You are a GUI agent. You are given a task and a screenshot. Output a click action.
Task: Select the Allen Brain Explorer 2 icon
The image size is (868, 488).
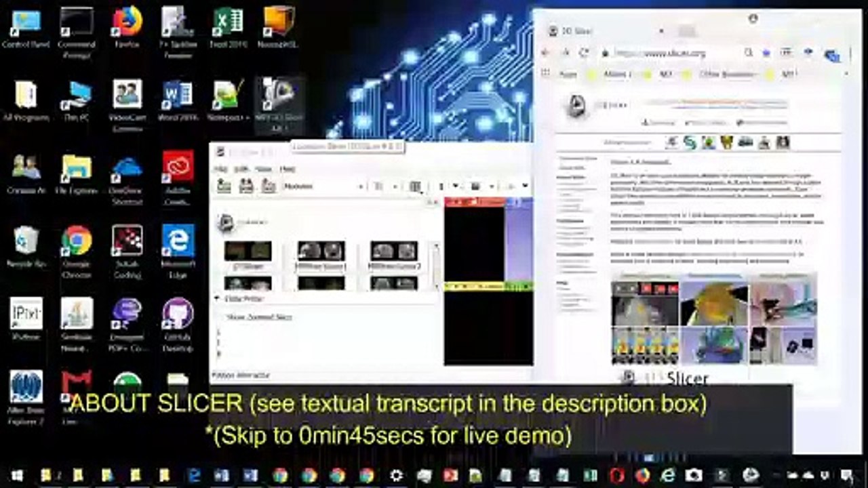click(26, 397)
